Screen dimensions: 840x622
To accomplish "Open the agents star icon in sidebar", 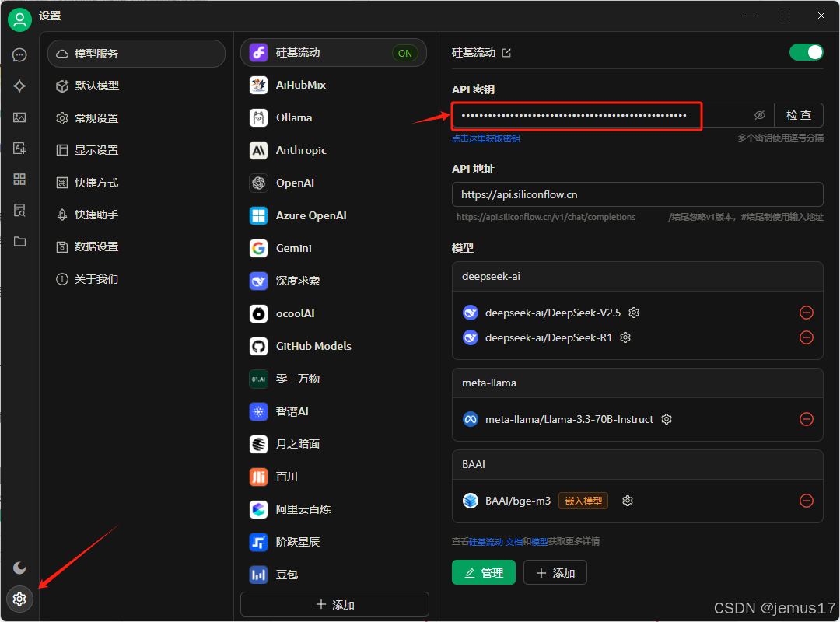I will 19,86.
